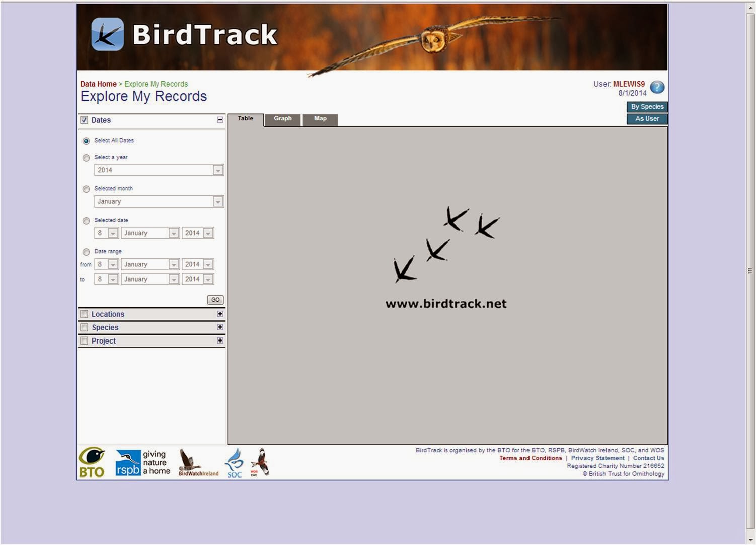Open the Contact Us link

pyautogui.click(x=648, y=458)
